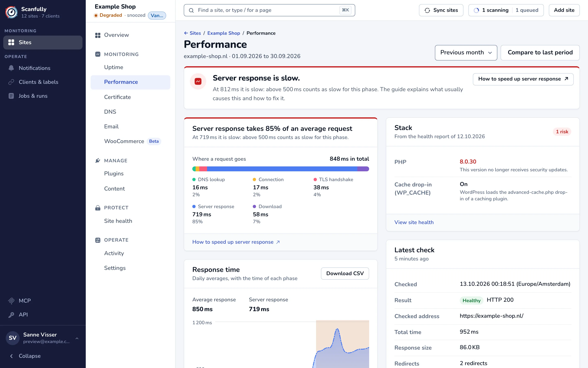Viewport: 588px width, 368px height.
Task: Open Email monitoring page
Action: (x=130, y=126)
